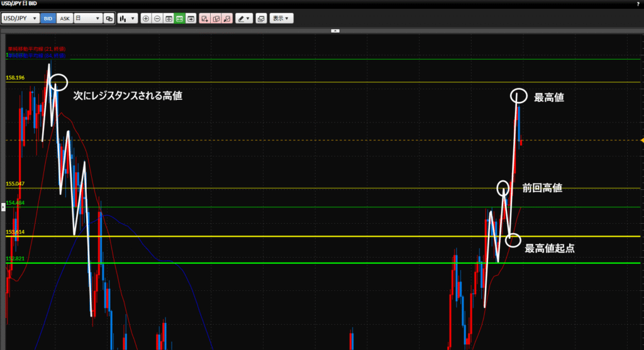644x350 pixels.
Task: Select BID price display
Action: click(x=48, y=19)
